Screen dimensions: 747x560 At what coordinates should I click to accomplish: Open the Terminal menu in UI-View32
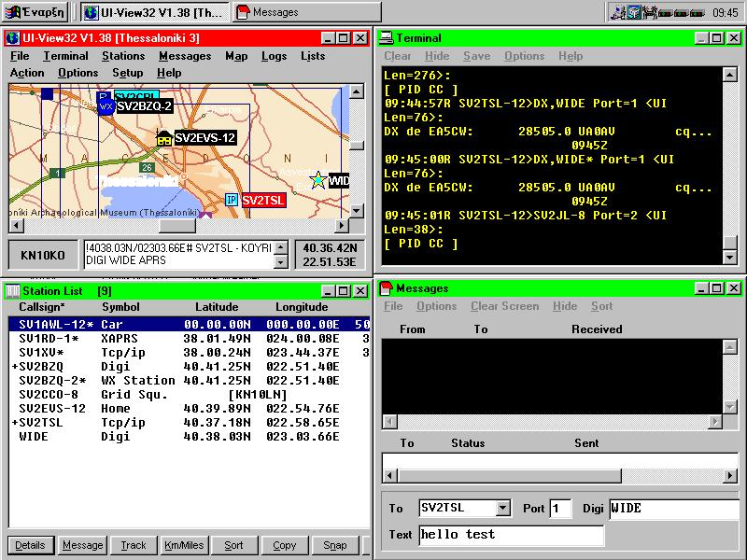[x=65, y=56]
